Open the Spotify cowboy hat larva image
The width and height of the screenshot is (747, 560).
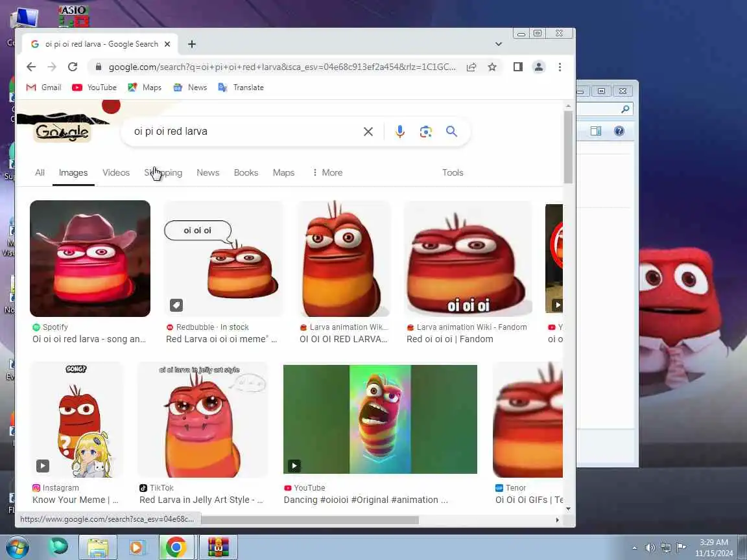pyautogui.click(x=90, y=259)
